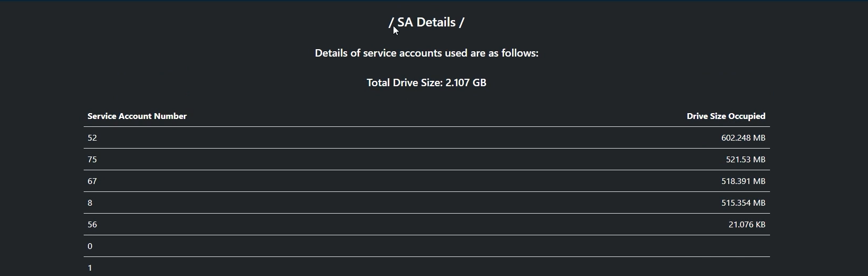Click service account number 0 row
This screenshot has width=868, height=276.
pyautogui.click(x=426, y=246)
